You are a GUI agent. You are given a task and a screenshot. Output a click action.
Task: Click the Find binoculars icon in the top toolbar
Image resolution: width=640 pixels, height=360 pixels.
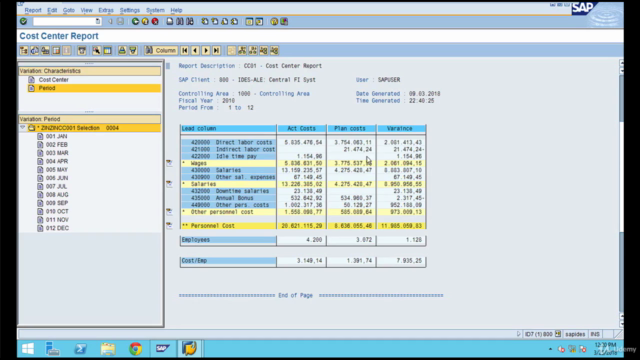(180, 21)
